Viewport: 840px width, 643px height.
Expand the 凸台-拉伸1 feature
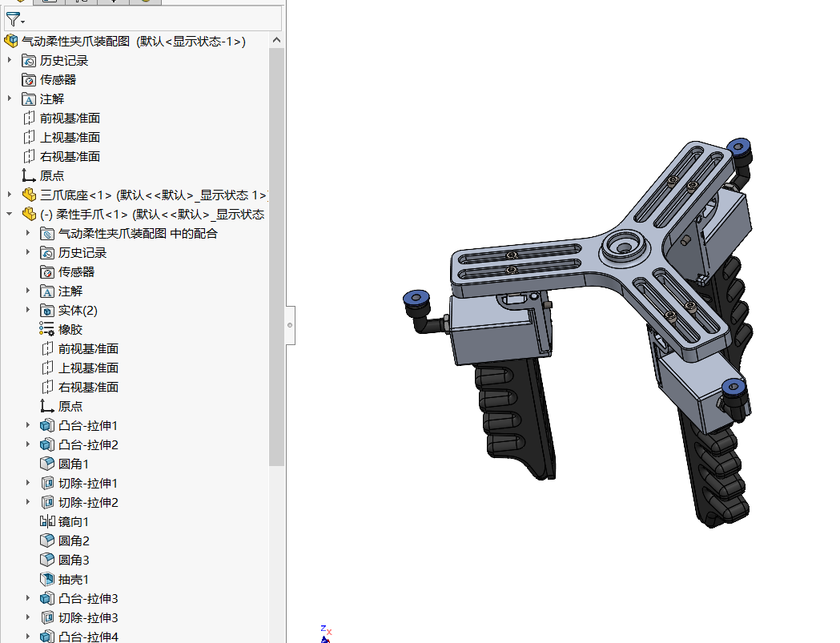pyautogui.click(x=28, y=425)
